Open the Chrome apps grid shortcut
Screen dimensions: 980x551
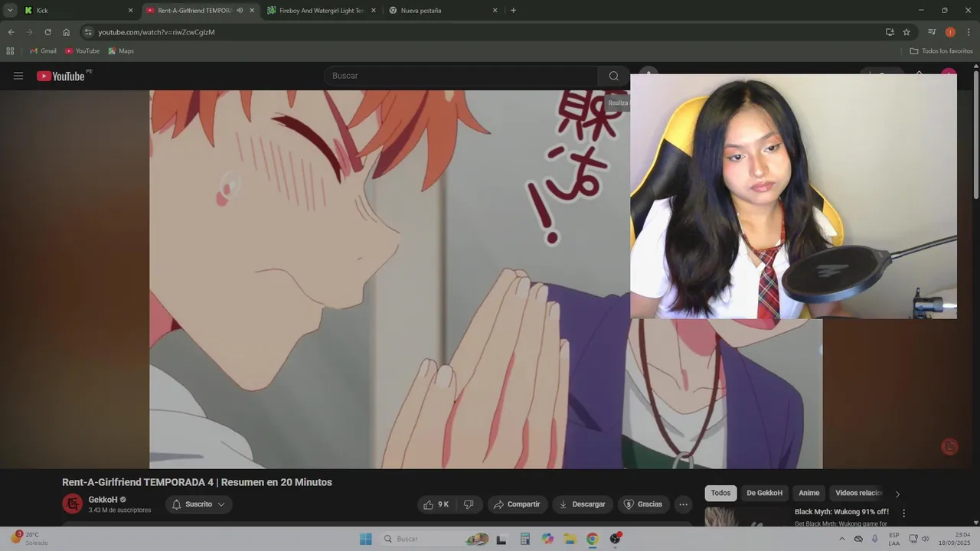(x=10, y=51)
